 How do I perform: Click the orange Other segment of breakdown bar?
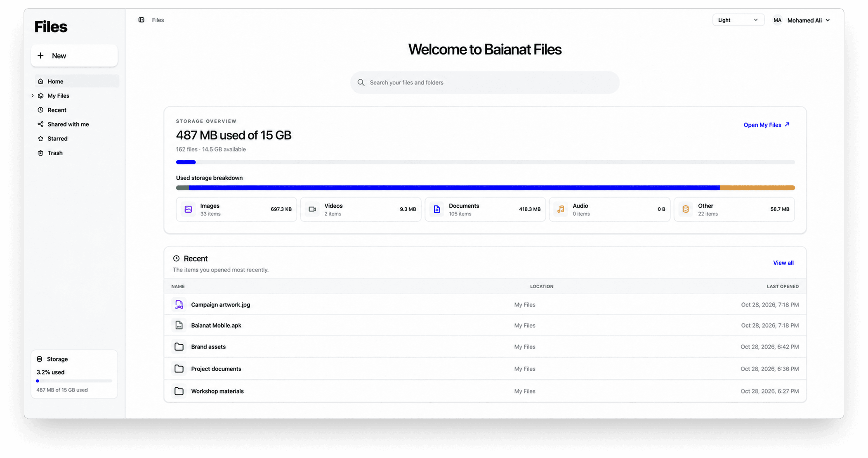click(757, 188)
